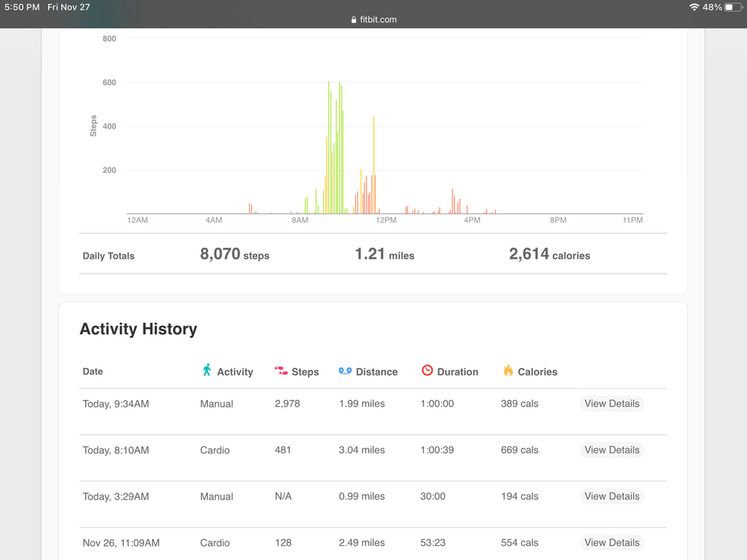Click the lock icon beside fitbit.com

coord(354,19)
